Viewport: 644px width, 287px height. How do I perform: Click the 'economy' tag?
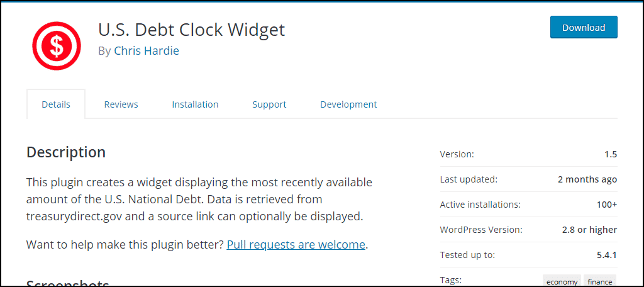(562, 282)
